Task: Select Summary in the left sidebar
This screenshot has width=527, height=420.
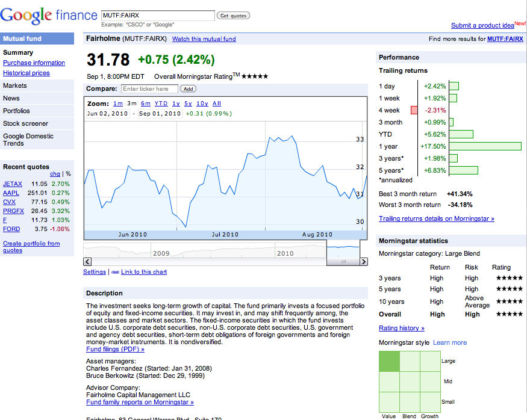Action: (18, 53)
